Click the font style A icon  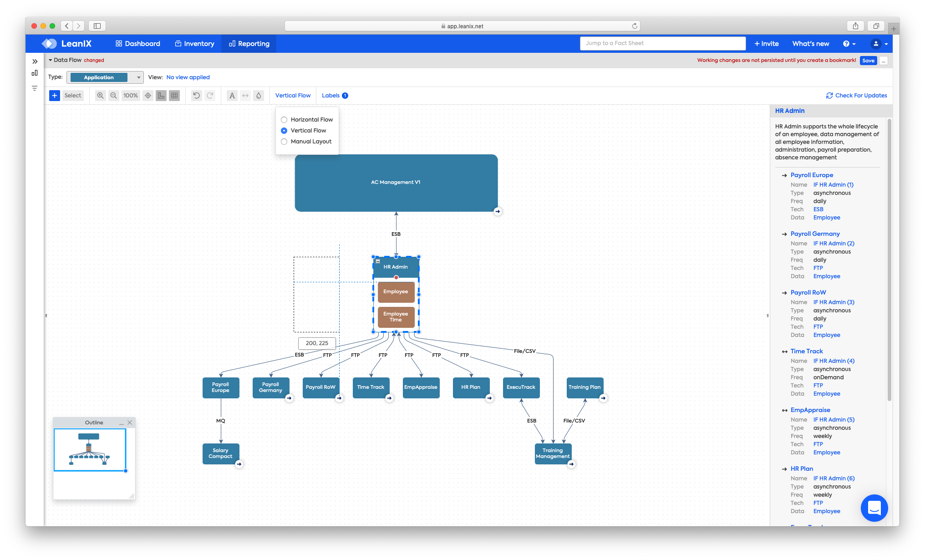pyautogui.click(x=232, y=96)
